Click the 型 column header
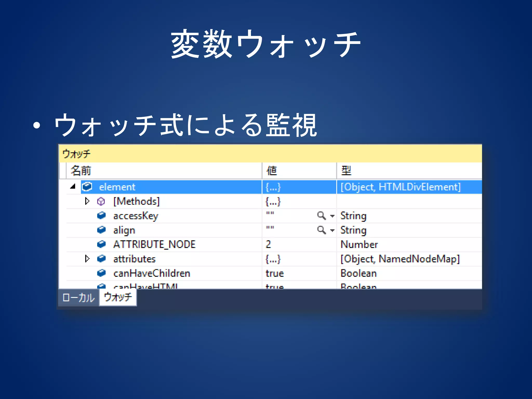This screenshot has width=532, height=399. (409, 171)
